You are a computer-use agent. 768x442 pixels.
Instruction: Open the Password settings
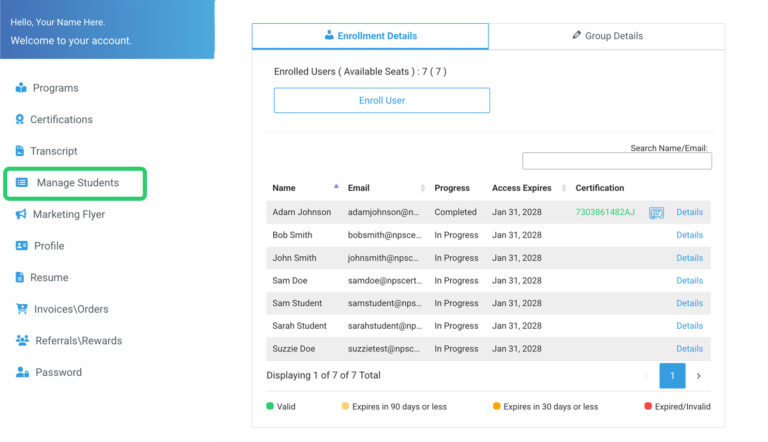(x=58, y=372)
